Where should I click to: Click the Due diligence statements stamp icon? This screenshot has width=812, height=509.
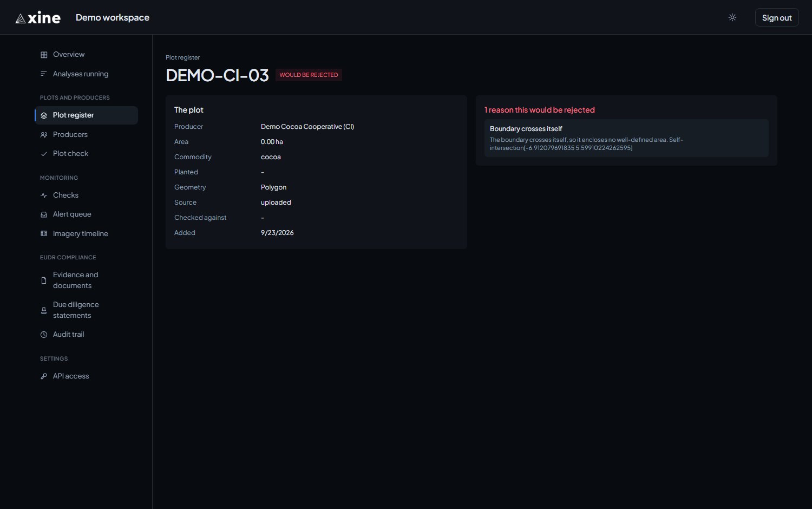[44, 310]
